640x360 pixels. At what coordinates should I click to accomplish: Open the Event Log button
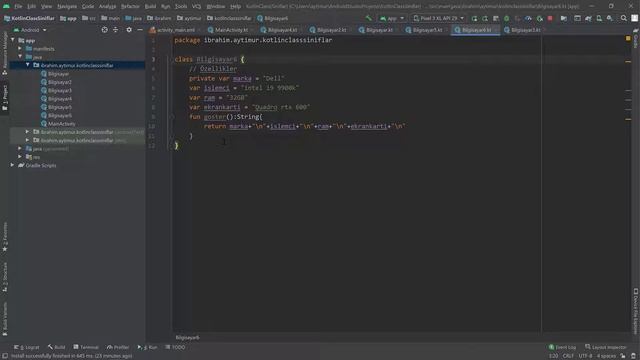click(x=562, y=347)
